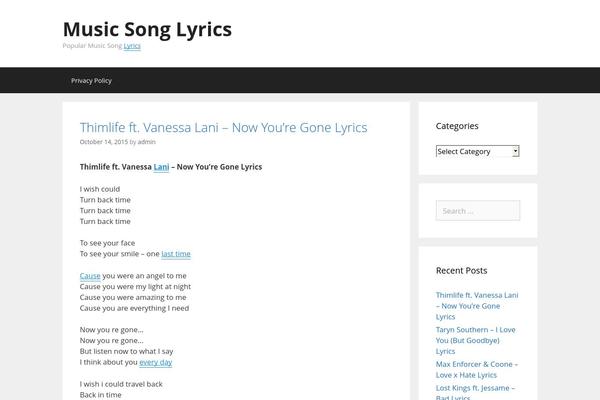This screenshot has width=600, height=400.
Task: Click the October 14, 2015 post date
Action: point(103,142)
